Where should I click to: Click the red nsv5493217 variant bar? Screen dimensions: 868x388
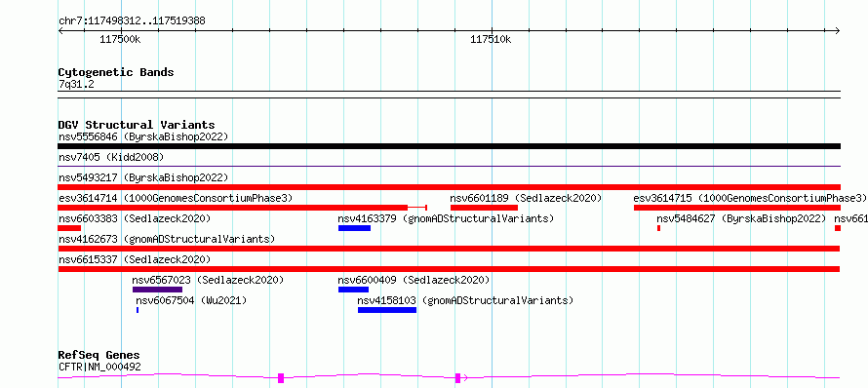point(449,187)
